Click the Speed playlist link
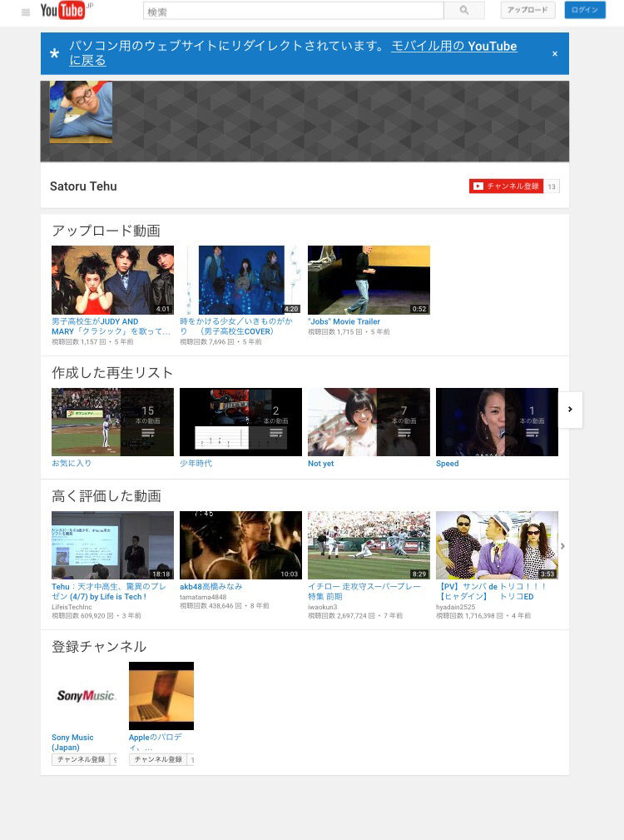The width and height of the screenshot is (624, 840). pyautogui.click(x=448, y=464)
